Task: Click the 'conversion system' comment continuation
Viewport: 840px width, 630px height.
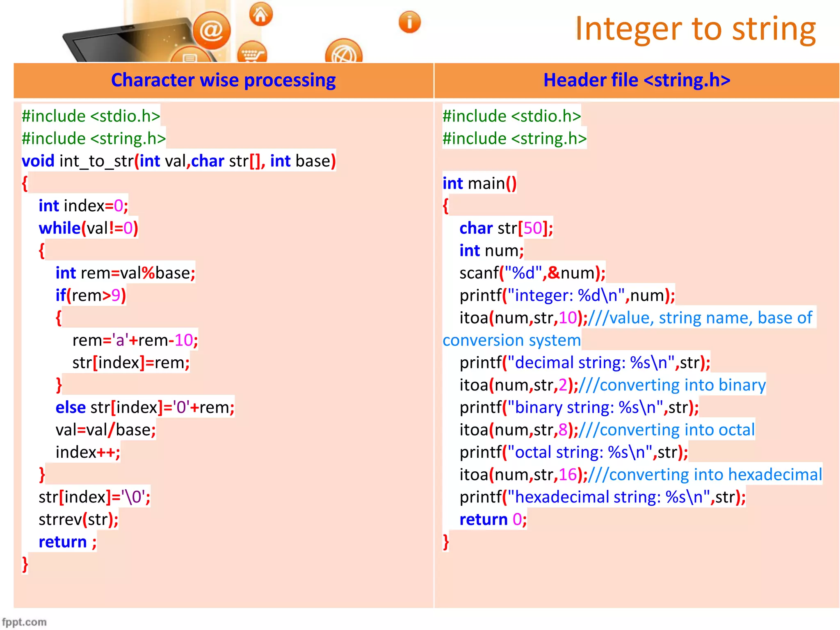Action: [x=511, y=340]
